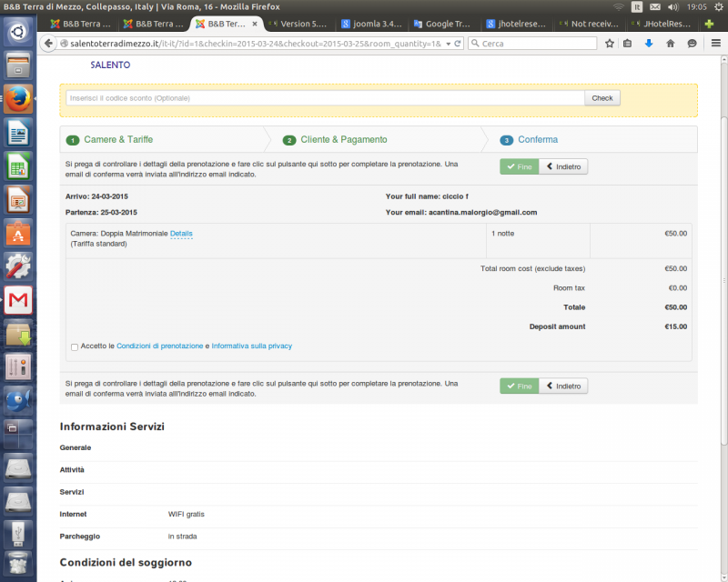Open the Firefox downloads arrow icon
728x582 pixels.
click(649, 43)
